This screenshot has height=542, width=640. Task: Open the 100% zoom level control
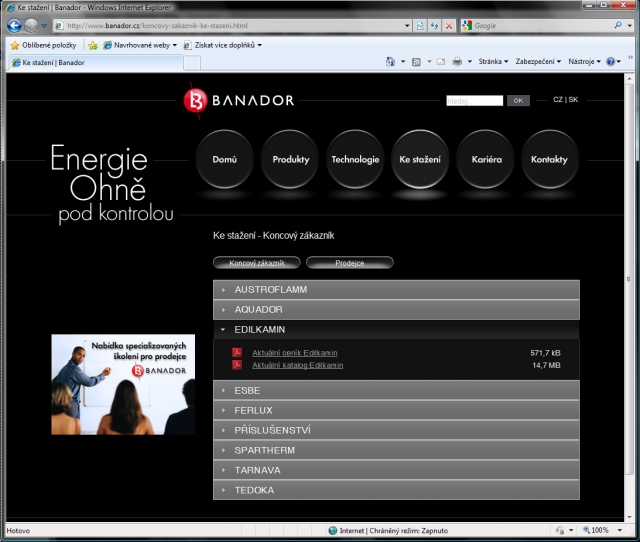pyautogui.click(x=602, y=530)
